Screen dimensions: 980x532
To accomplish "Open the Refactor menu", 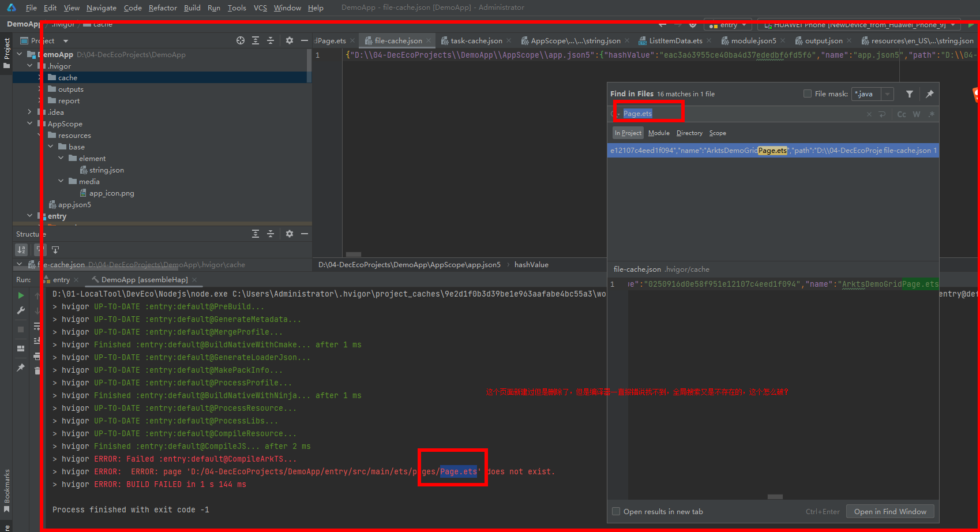I will point(163,8).
